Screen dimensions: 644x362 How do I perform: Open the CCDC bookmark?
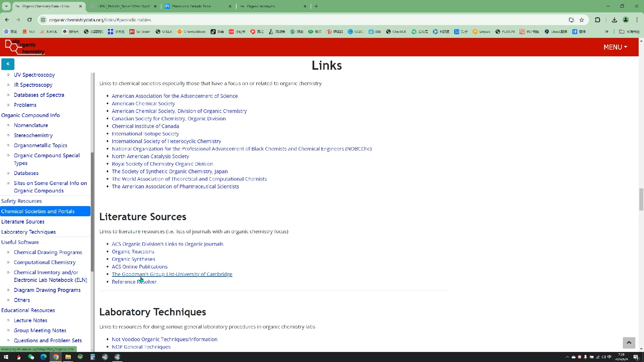coord(356,32)
